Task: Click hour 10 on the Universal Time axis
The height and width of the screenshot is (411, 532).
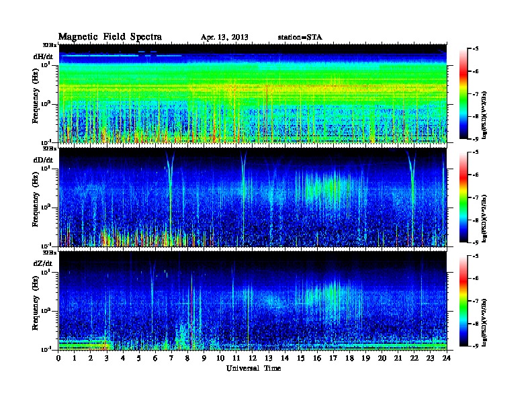Action: click(220, 358)
